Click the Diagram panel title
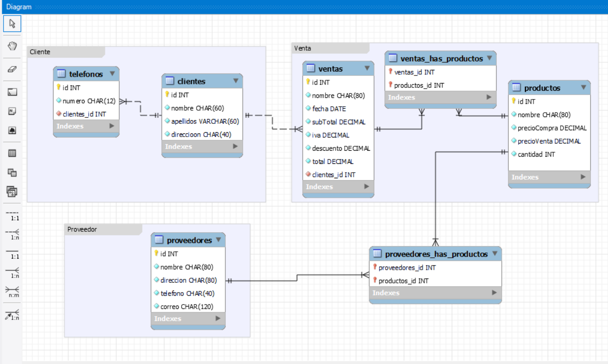Image resolution: width=608 pixels, height=364 pixels. click(19, 7)
